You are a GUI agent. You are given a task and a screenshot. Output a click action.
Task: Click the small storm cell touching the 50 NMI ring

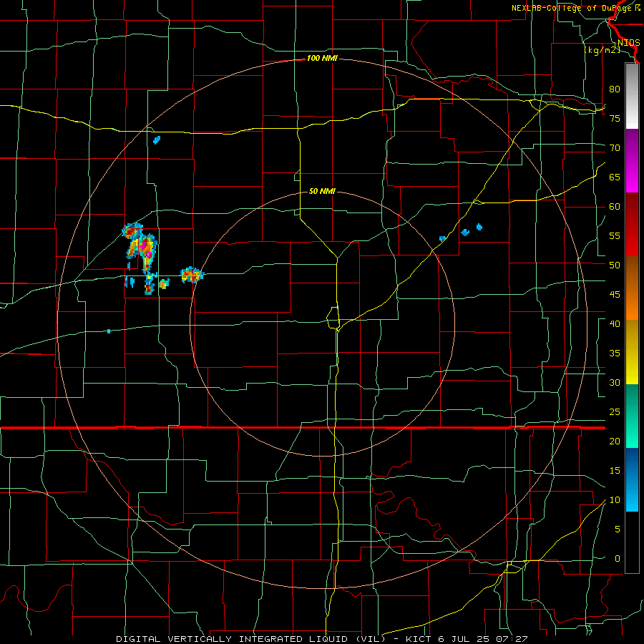coord(192,275)
